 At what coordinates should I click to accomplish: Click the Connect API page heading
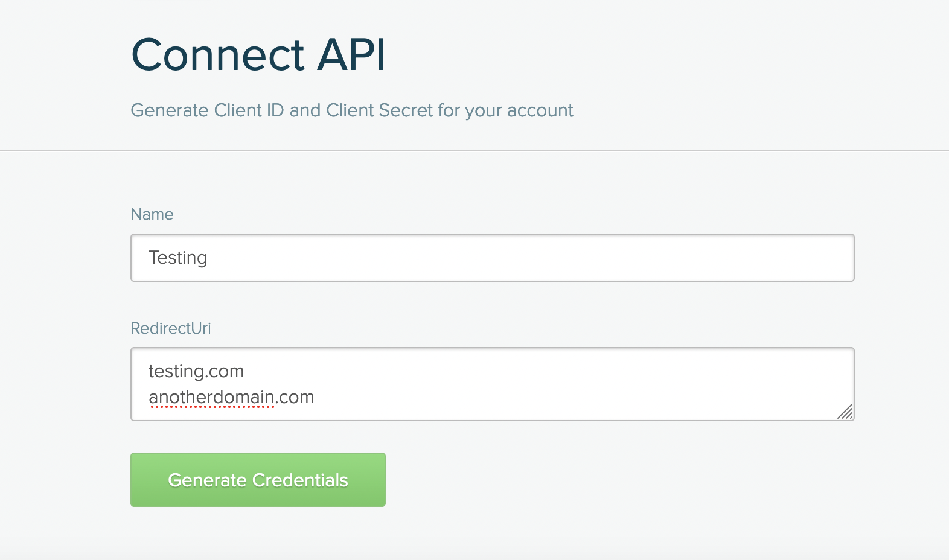point(258,55)
